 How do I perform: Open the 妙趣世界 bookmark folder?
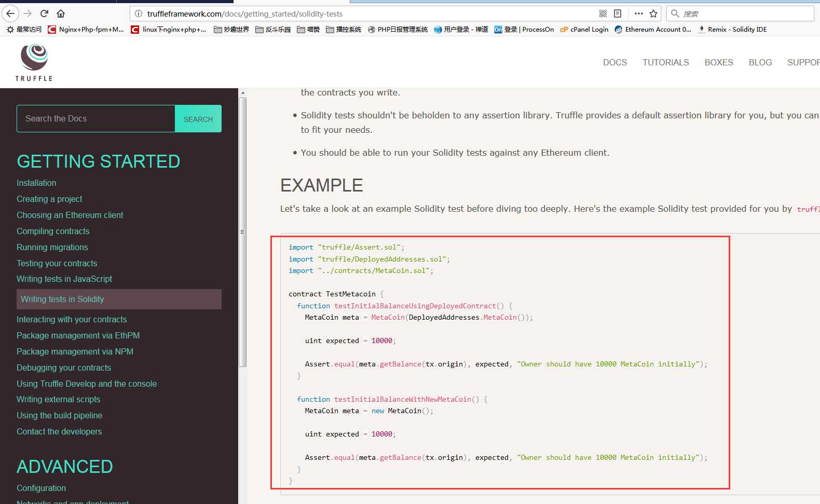(231, 30)
